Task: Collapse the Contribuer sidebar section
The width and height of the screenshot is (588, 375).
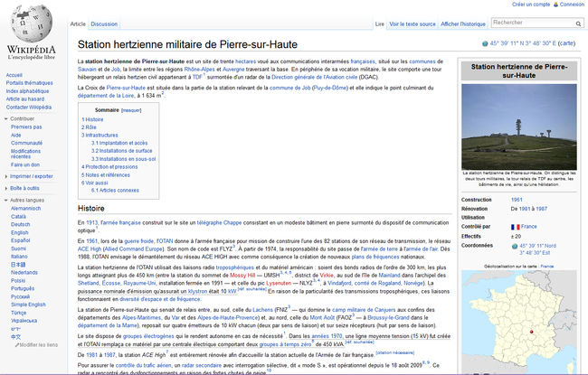Action: pos(6,118)
